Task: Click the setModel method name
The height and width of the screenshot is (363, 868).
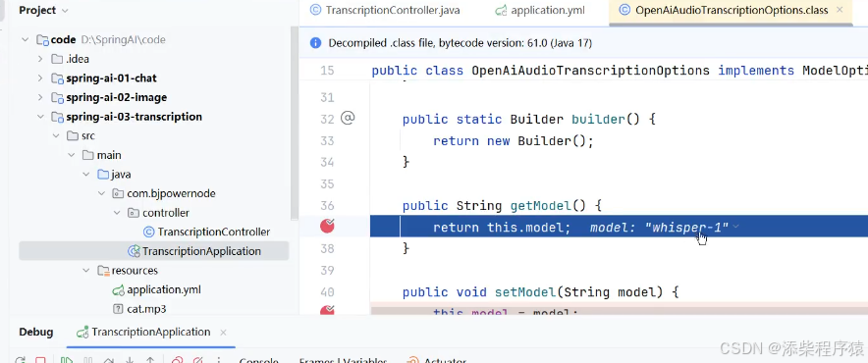Action: [524, 292]
